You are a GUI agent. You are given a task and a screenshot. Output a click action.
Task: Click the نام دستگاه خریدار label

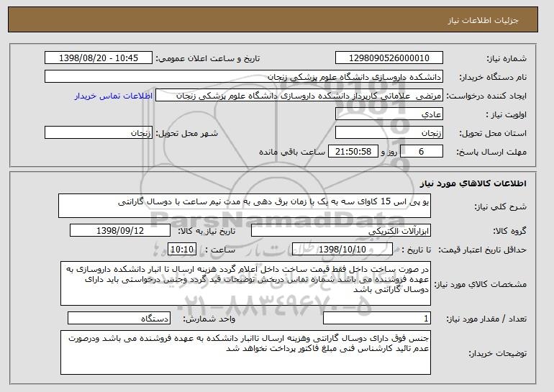coord(493,78)
